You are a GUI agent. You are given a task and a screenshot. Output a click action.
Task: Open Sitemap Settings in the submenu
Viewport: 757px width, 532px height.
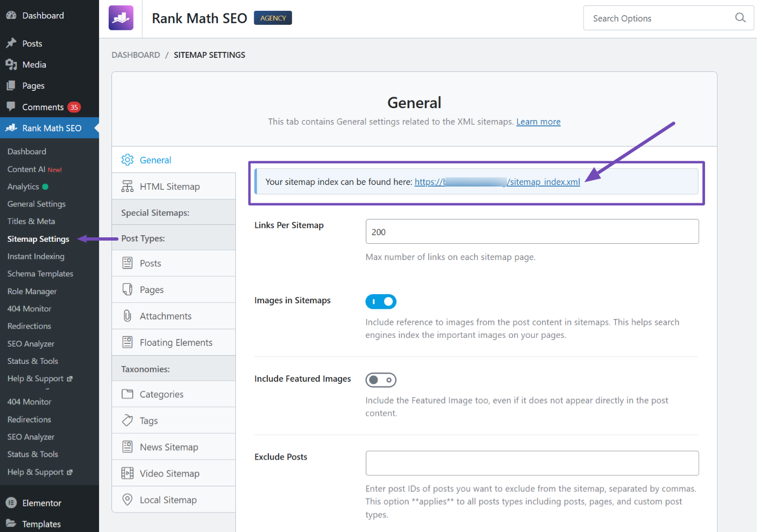pos(38,239)
